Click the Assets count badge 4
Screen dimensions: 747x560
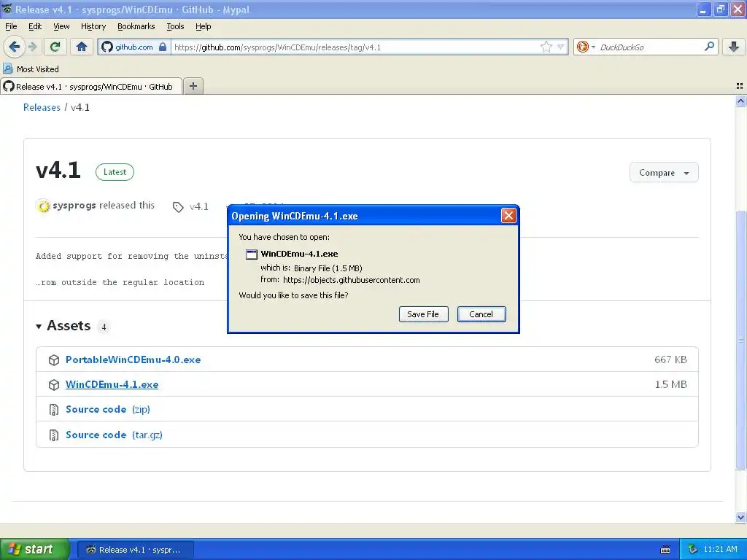pyautogui.click(x=104, y=327)
